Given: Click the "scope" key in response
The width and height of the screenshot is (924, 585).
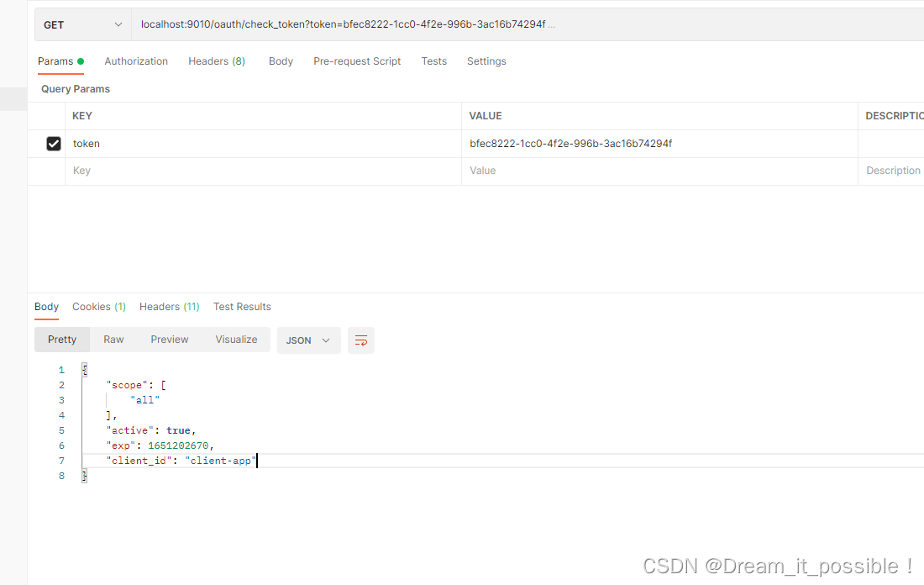Looking at the screenshot, I should (x=127, y=385).
